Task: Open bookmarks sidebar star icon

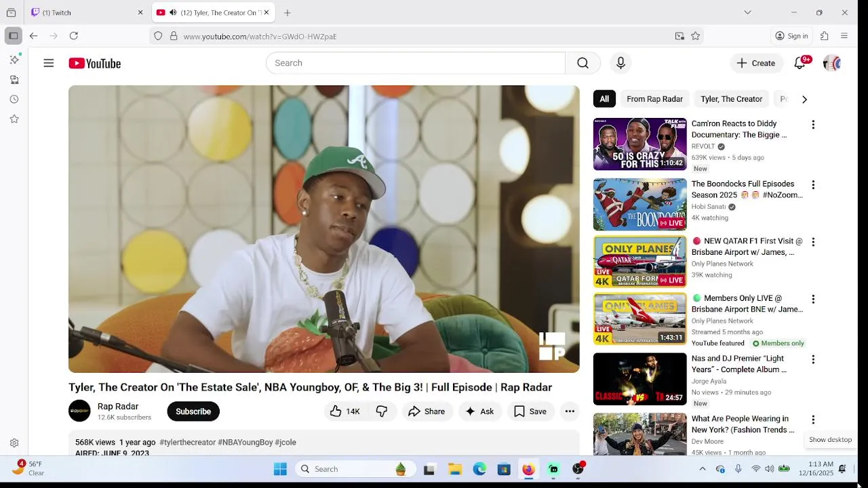Action: pos(14,119)
